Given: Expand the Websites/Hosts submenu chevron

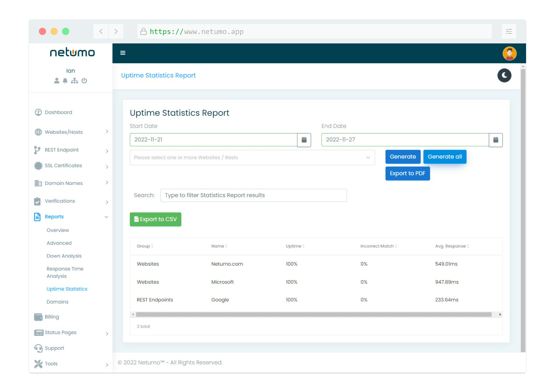Looking at the screenshot, I should coord(107,132).
